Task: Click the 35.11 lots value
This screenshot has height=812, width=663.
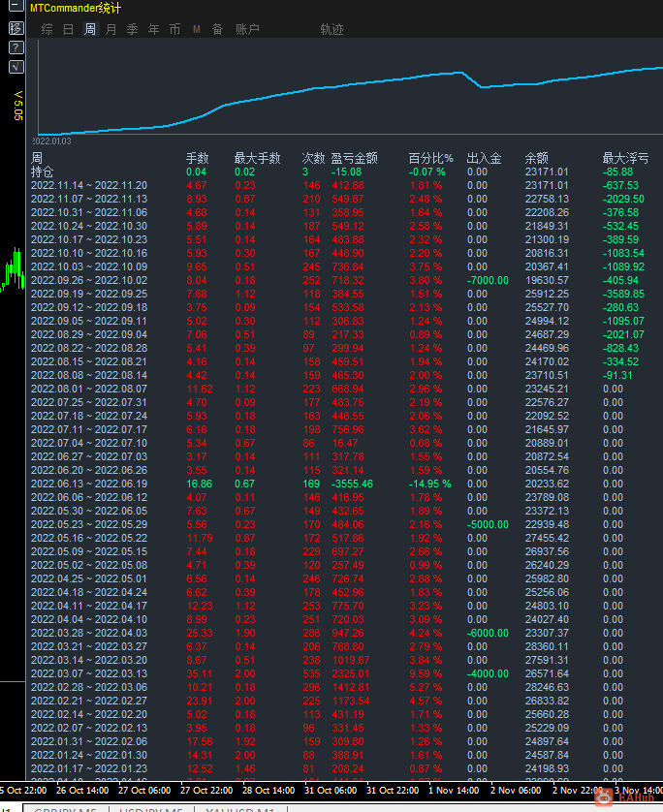Action: (200, 673)
